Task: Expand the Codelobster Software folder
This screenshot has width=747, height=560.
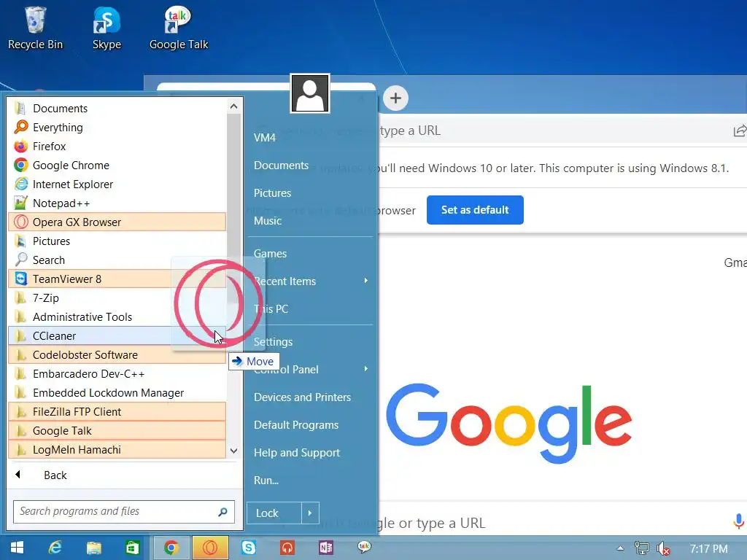Action: tap(117, 355)
